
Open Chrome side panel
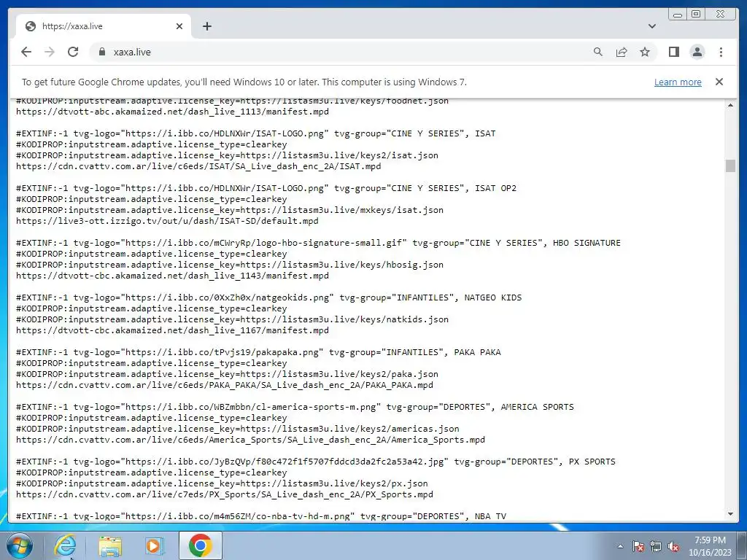pyautogui.click(x=673, y=52)
